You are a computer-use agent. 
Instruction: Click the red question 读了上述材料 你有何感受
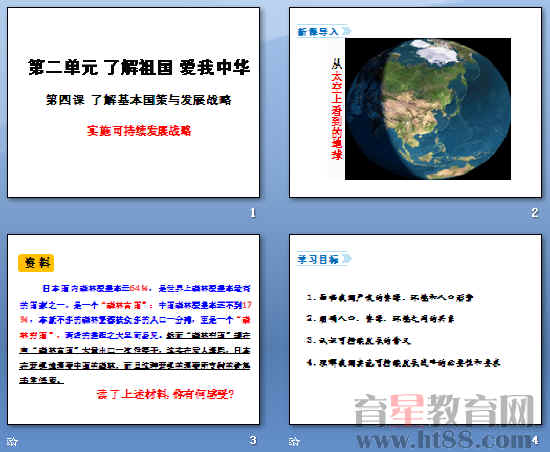click(x=165, y=394)
